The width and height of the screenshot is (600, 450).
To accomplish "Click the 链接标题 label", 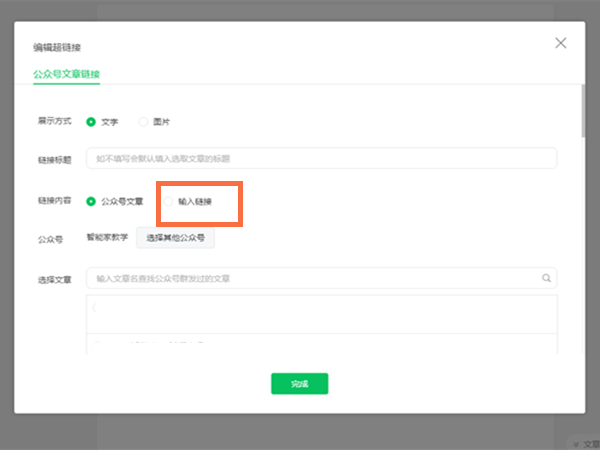I will tap(54, 160).
